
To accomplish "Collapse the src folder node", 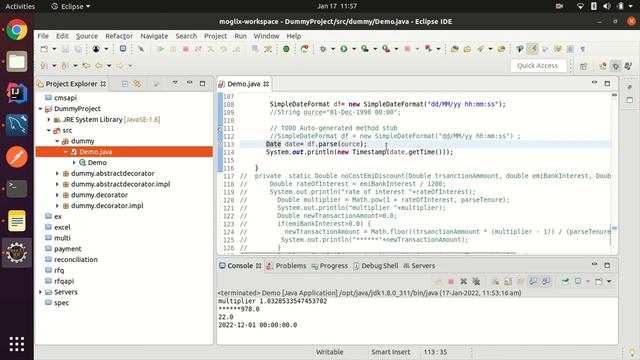I will click(49, 130).
